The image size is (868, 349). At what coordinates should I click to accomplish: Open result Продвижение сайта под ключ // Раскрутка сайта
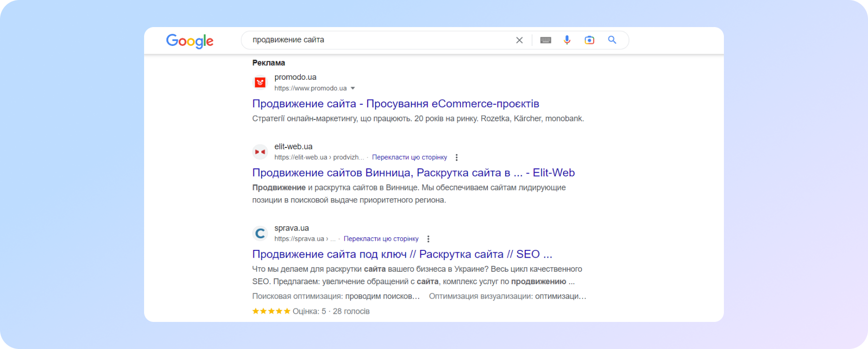(x=402, y=254)
